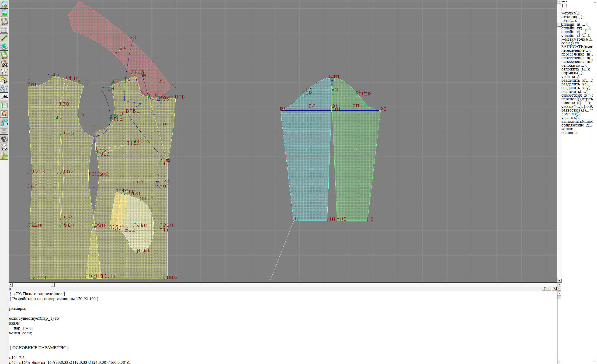Click the compass measuring tool icon
Image resolution: width=597 pixels, height=364 pixels.
click(4, 71)
